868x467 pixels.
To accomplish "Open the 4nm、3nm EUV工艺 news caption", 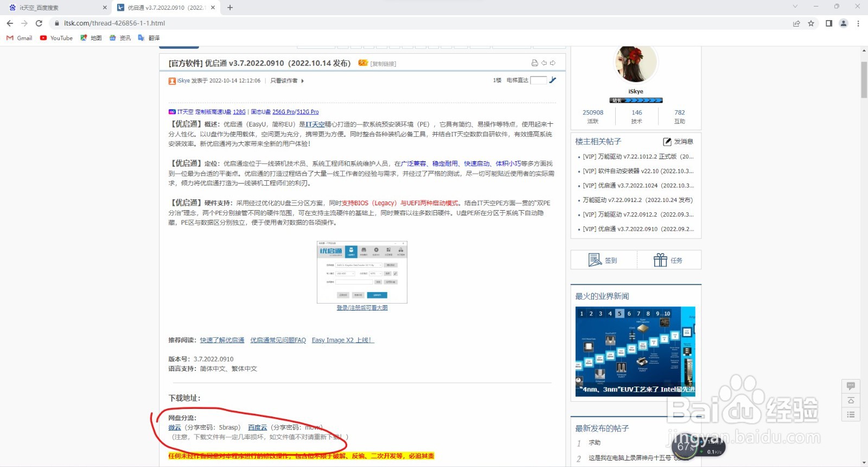I will pos(637,389).
